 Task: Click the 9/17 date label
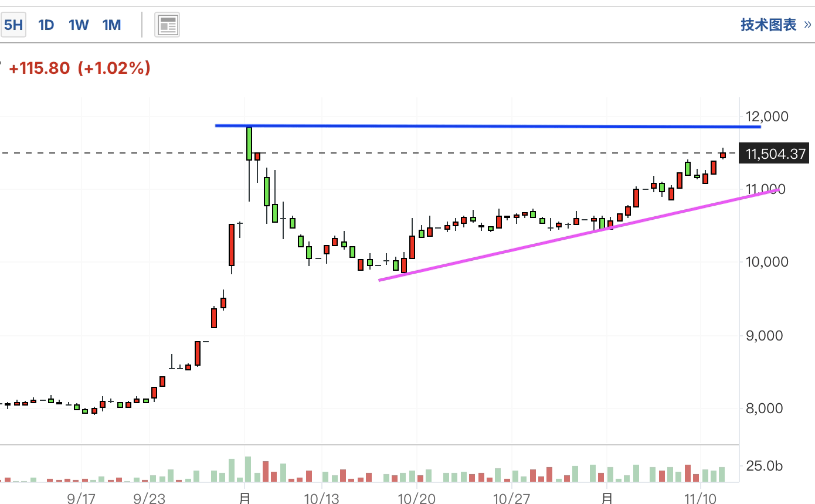point(81,498)
